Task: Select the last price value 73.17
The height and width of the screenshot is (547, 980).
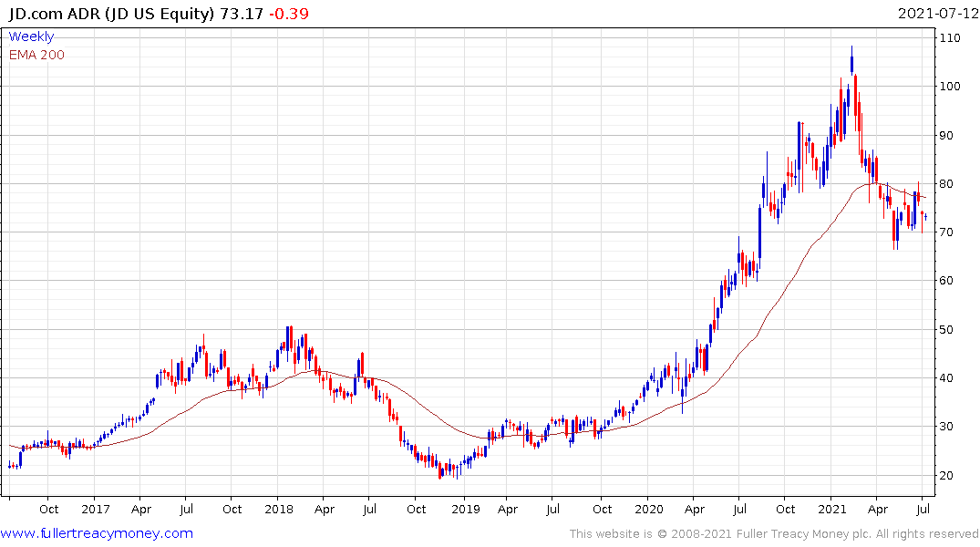Action: coord(242,13)
